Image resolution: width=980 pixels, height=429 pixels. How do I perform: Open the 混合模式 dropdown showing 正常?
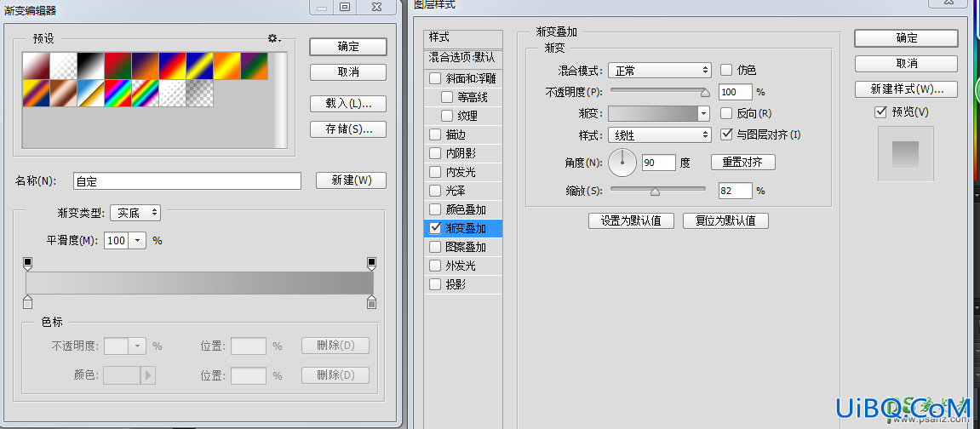click(660, 71)
